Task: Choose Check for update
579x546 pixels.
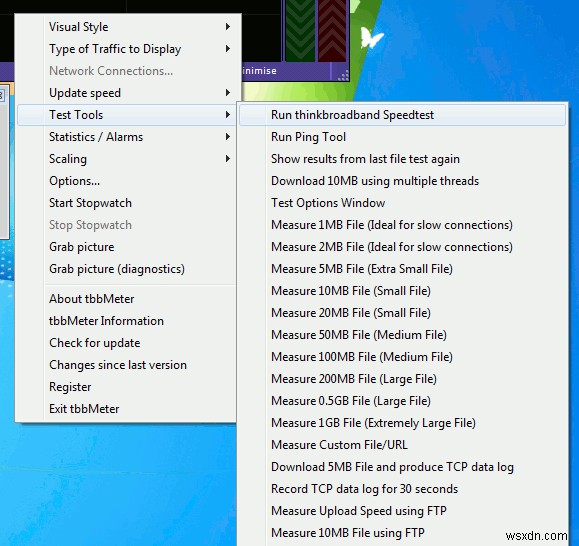Action: click(128, 343)
